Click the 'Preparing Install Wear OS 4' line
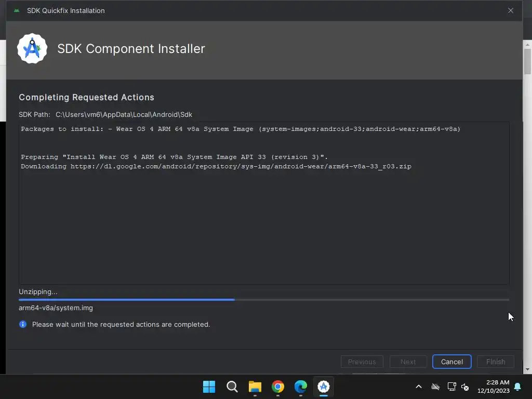Viewport: 532px width, 399px height. click(x=175, y=157)
